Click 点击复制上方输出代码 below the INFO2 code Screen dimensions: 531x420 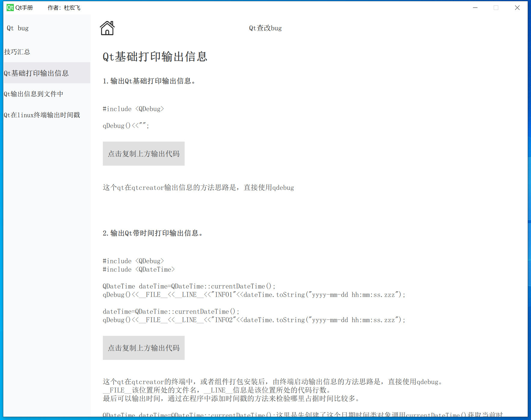[144, 348]
